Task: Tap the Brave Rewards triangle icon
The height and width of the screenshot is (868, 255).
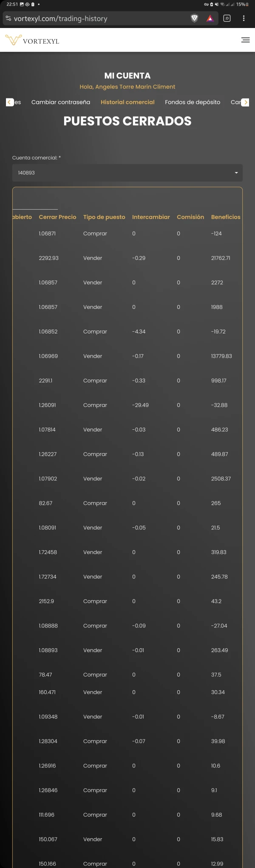Action: click(x=210, y=18)
